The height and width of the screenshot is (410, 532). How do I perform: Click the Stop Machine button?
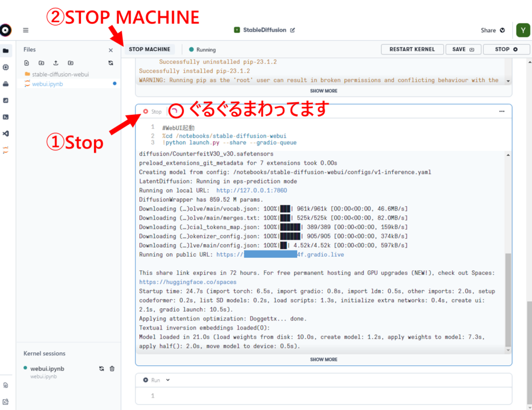click(x=150, y=49)
